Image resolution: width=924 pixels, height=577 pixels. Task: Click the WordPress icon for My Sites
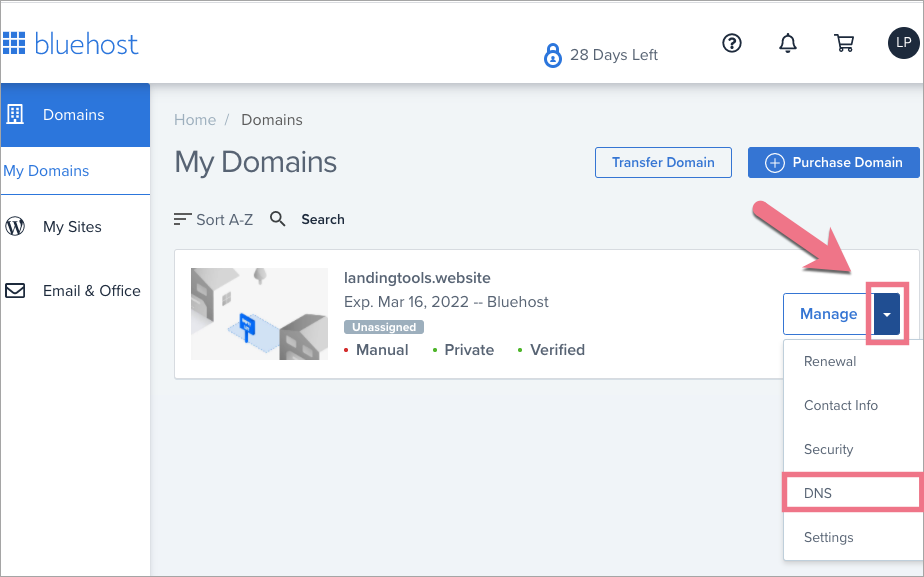coord(15,227)
